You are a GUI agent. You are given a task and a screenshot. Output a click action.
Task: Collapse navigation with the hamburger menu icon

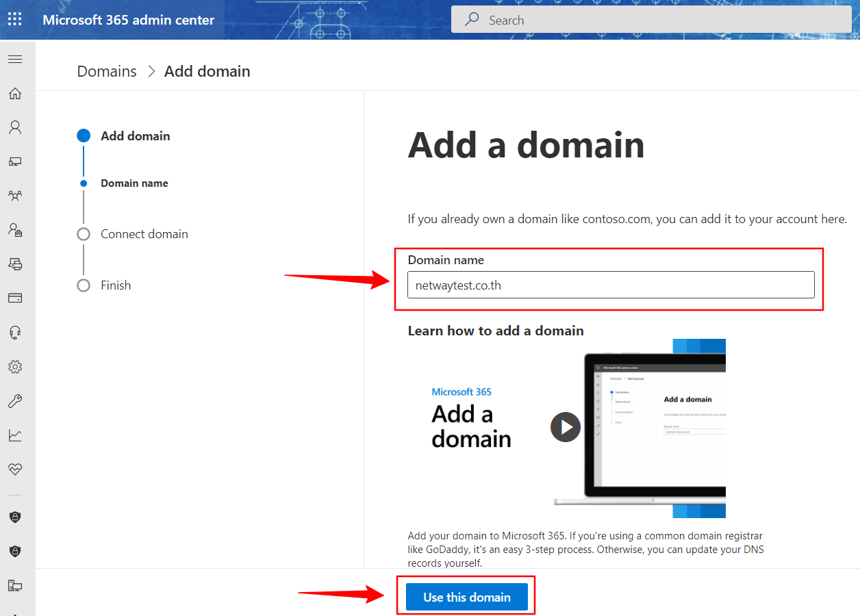[15, 60]
